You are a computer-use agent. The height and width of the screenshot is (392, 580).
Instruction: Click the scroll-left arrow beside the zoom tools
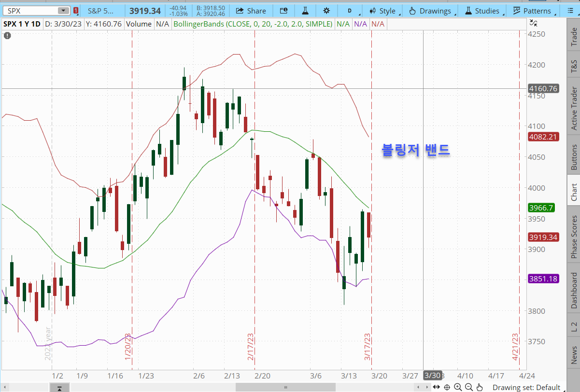[x=418, y=387]
